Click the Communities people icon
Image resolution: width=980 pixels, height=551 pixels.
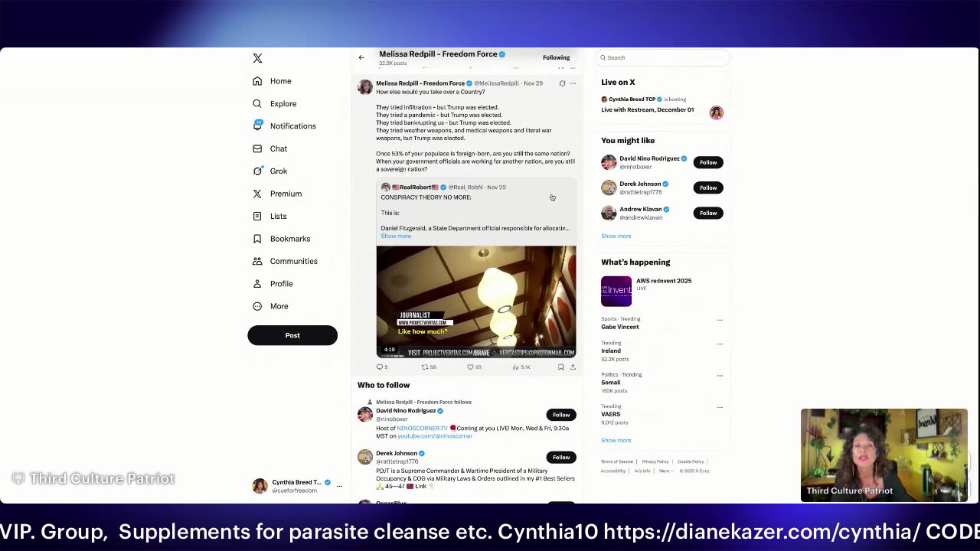coord(257,261)
